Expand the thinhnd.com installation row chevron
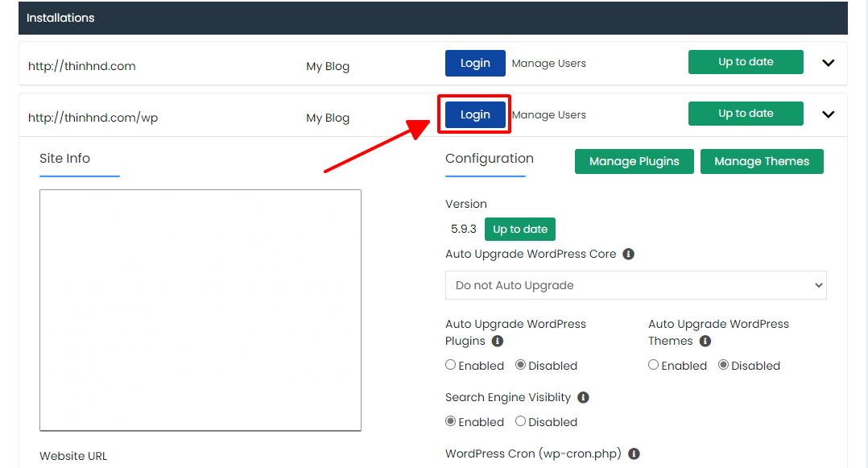Image resolution: width=868 pixels, height=468 pixels. point(828,63)
